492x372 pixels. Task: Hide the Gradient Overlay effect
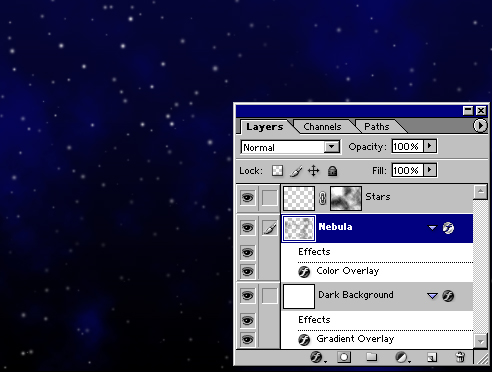coord(247,339)
